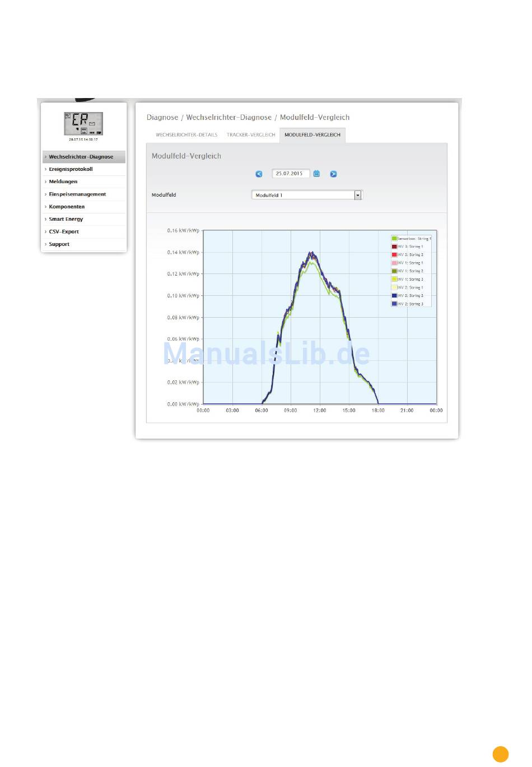
Task: Click x-axis label '12:00'
Action: pos(320,411)
